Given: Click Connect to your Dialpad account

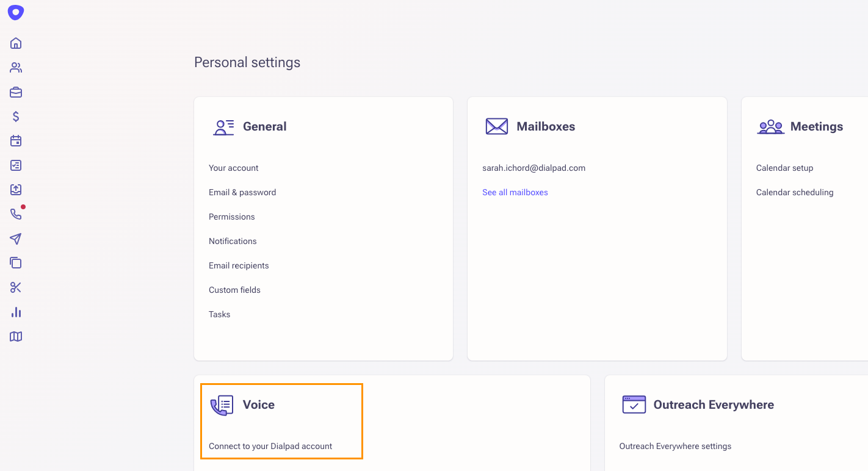Looking at the screenshot, I should (x=270, y=446).
